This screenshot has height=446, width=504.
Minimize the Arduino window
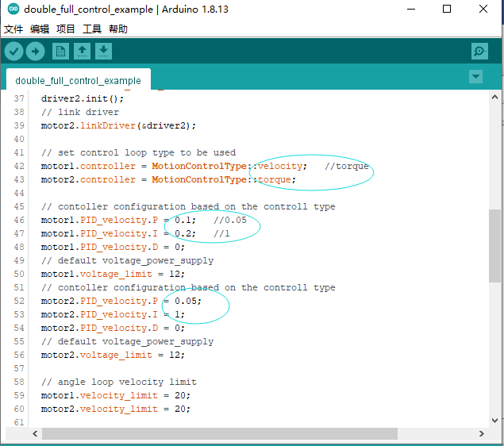411,9
